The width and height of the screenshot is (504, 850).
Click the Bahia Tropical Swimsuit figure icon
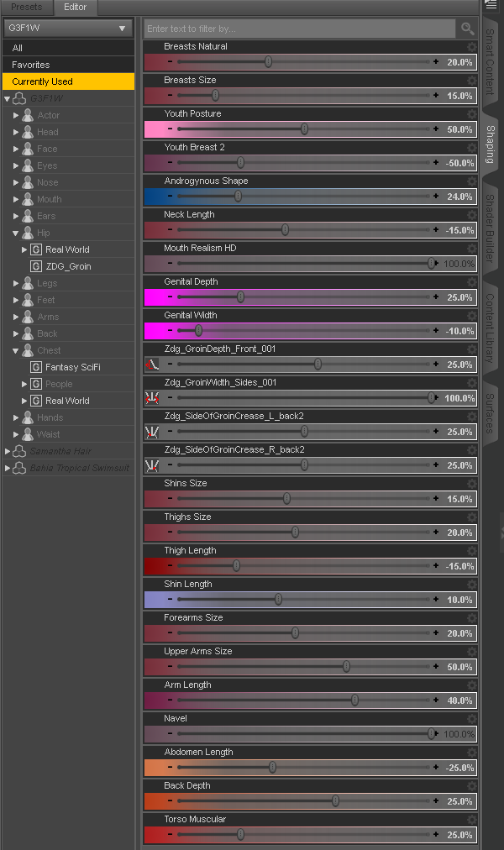click(19, 469)
